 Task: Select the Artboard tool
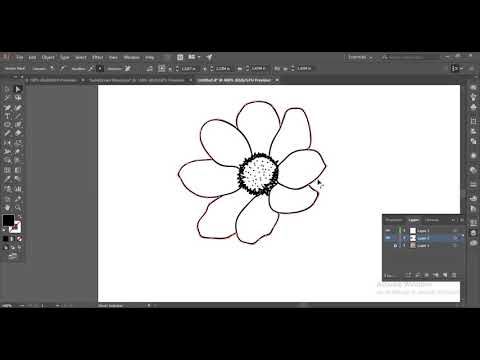coord(7,199)
